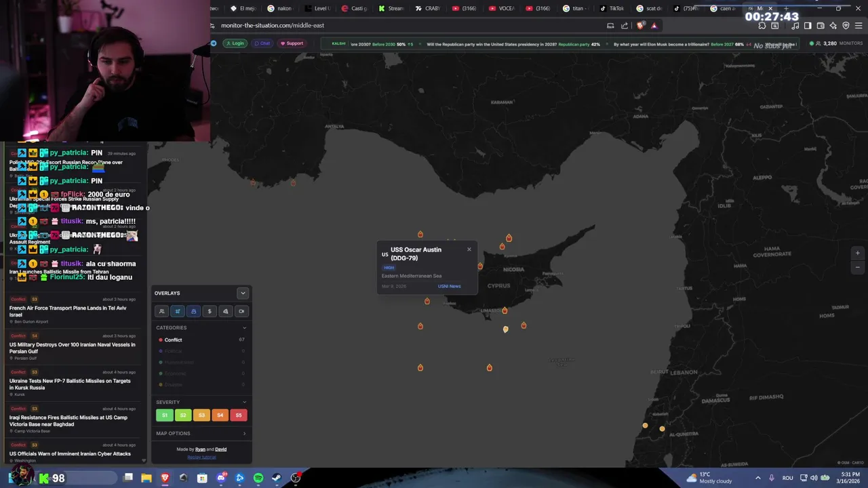The image size is (868, 488).
Task: Open Brave Wallet icon
Action: pyautogui.click(x=821, y=26)
